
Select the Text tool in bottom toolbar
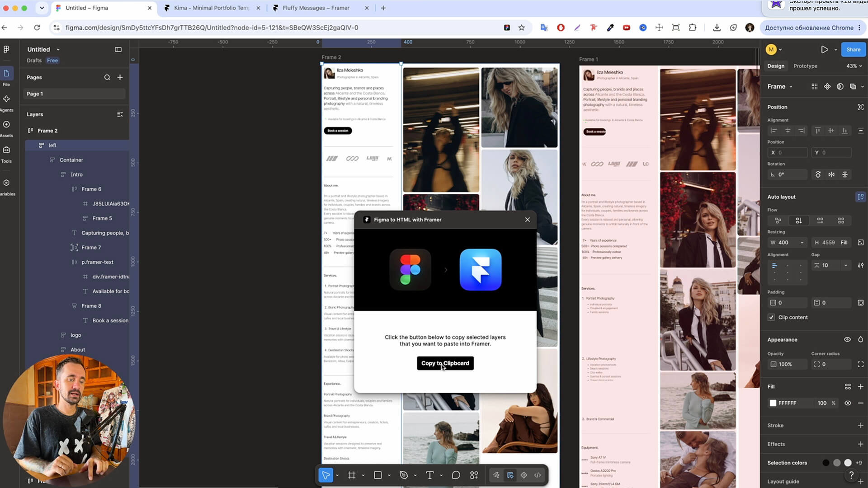coord(429,475)
